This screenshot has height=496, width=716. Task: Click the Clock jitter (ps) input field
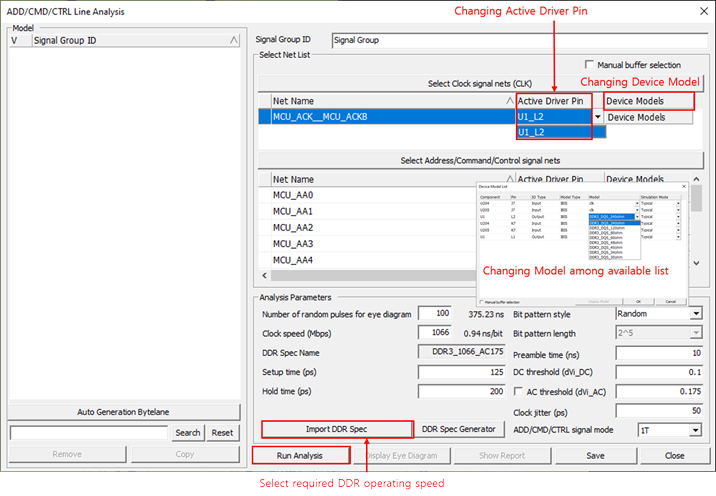click(x=658, y=410)
